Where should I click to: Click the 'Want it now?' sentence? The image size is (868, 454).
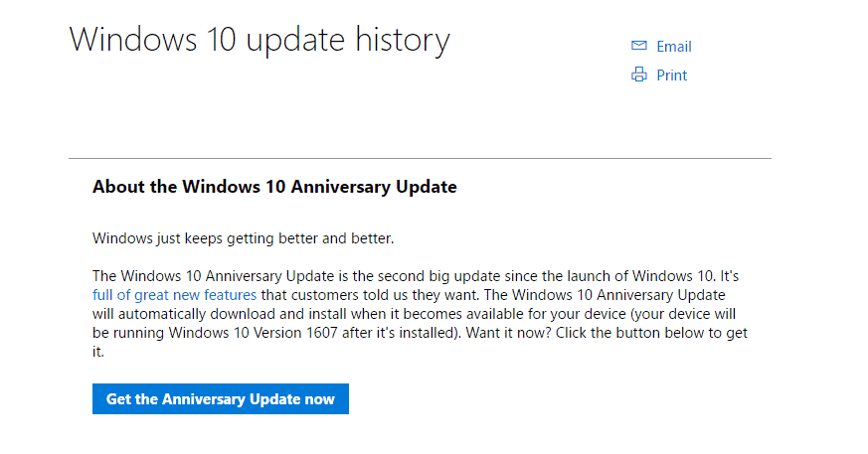(508, 333)
